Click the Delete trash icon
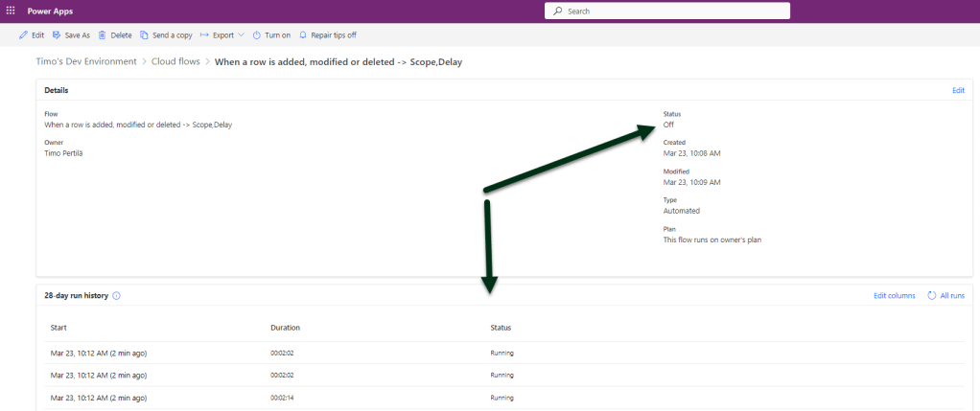Screen dimensions: 980x411 (103, 35)
